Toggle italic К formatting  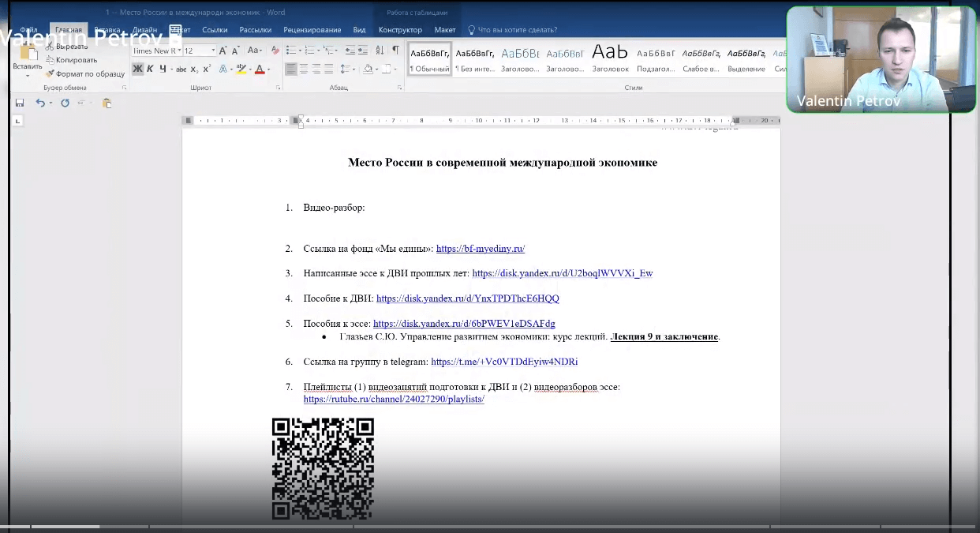[x=150, y=69]
